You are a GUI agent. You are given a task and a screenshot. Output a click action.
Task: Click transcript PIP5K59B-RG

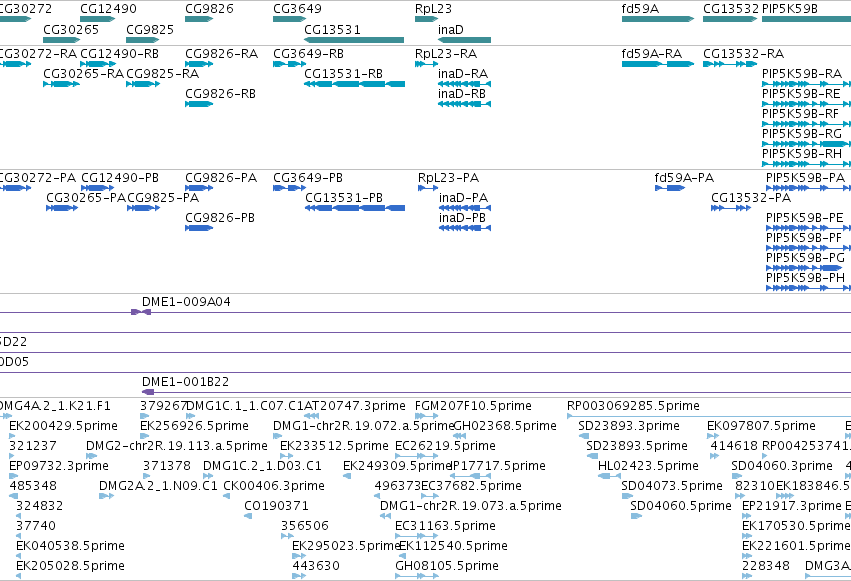pos(806,144)
